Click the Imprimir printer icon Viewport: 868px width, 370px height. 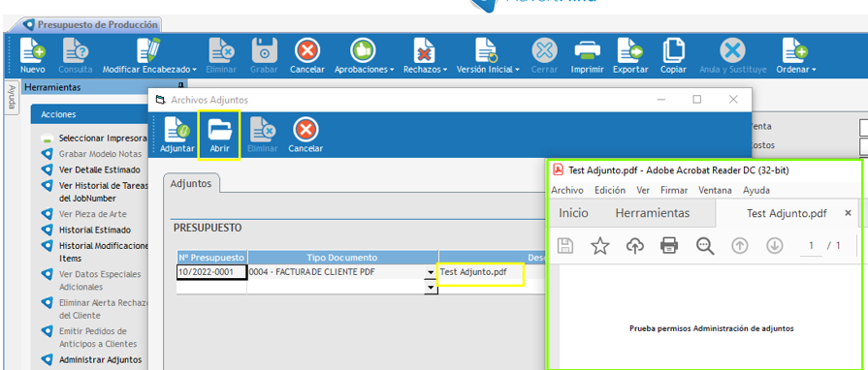(x=588, y=51)
